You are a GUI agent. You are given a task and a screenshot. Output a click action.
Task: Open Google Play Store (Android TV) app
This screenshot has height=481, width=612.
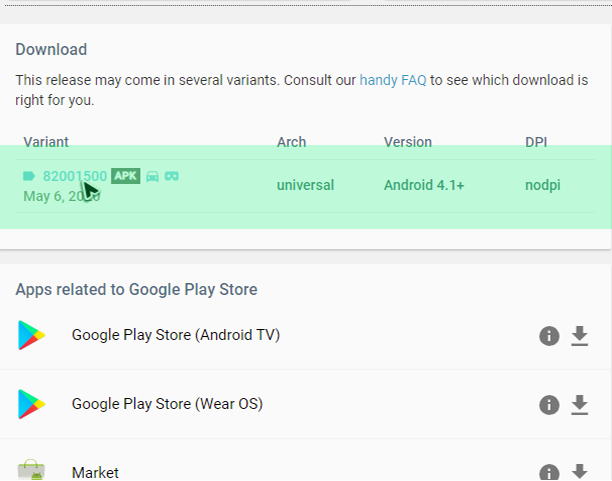[176, 335]
